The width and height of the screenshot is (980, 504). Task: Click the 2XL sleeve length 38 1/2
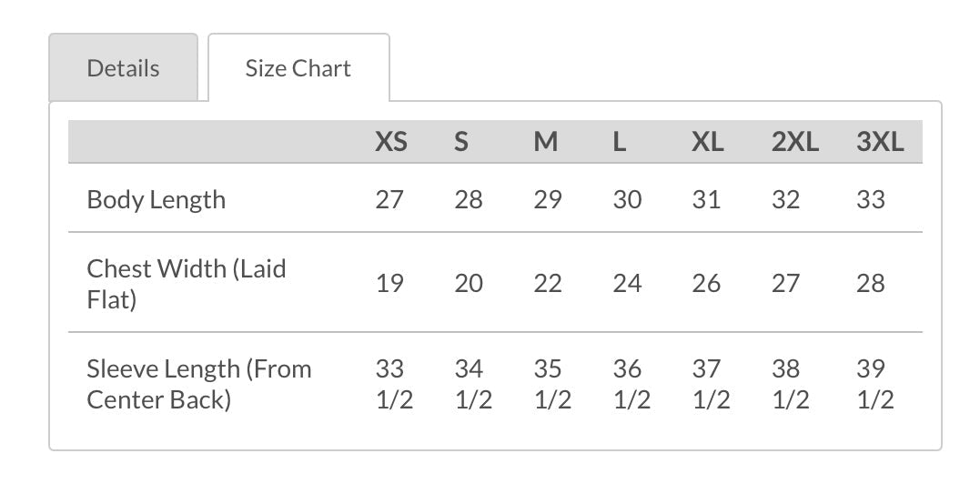pos(791,384)
